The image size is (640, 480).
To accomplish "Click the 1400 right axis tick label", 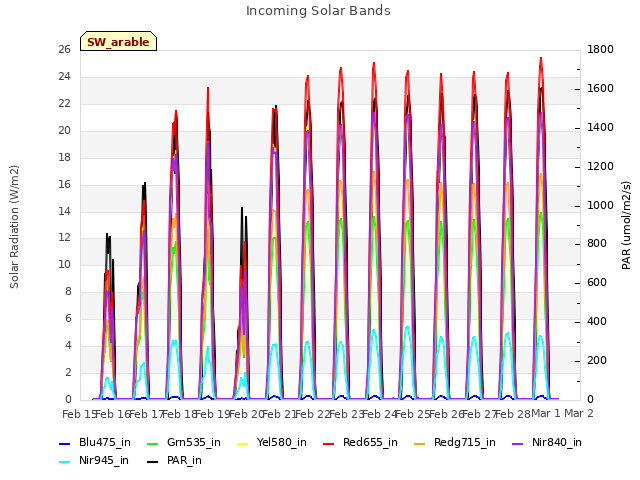I will (x=600, y=127).
